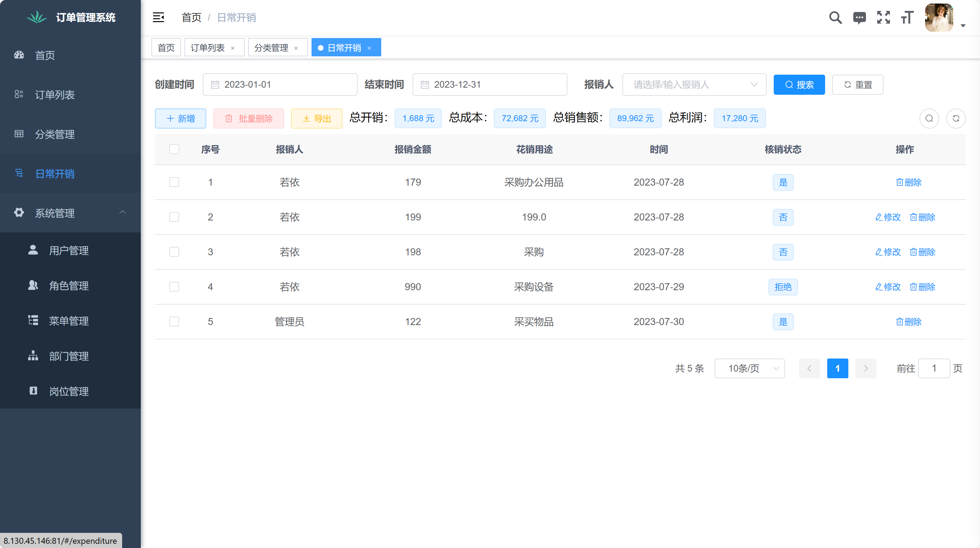Go to the previous page arrow
This screenshot has height=548, width=980.
tap(810, 368)
